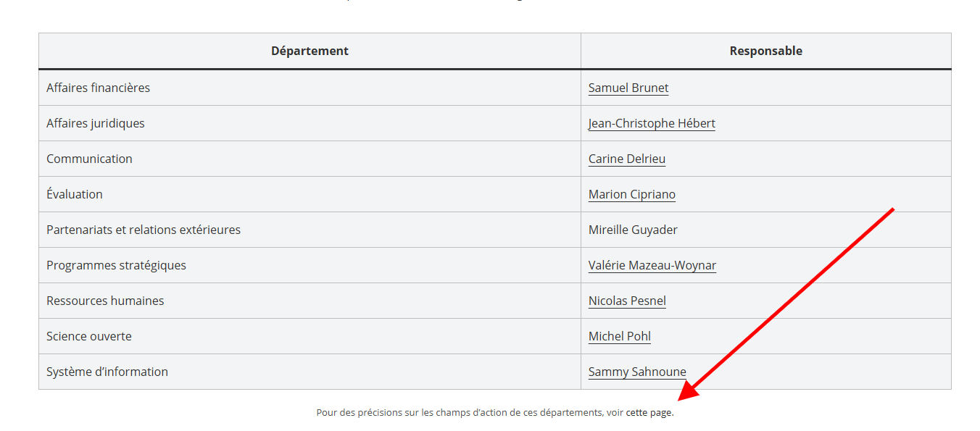This screenshot has height=431, width=980.
Task: Select the Affaires financières cell
Action: (98, 88)
